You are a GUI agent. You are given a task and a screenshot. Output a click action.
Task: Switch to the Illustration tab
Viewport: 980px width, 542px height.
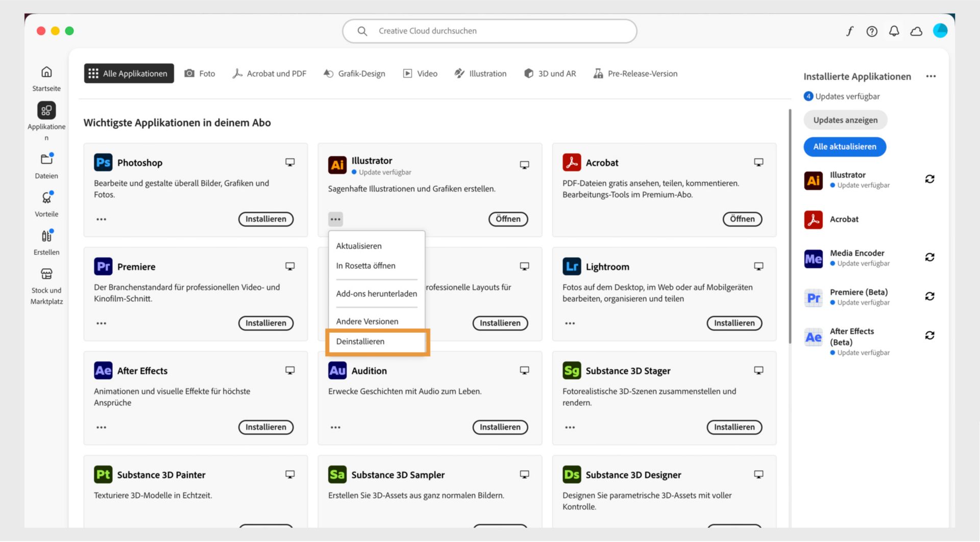480,73
